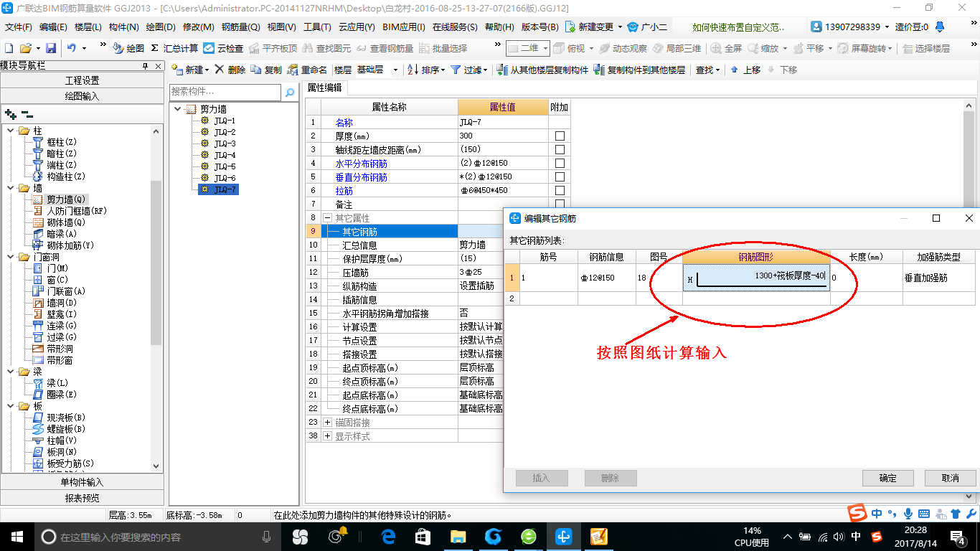Tick the 附加 checkbox for 拉筋
This screenshot has width=980, height=551.
560,191
